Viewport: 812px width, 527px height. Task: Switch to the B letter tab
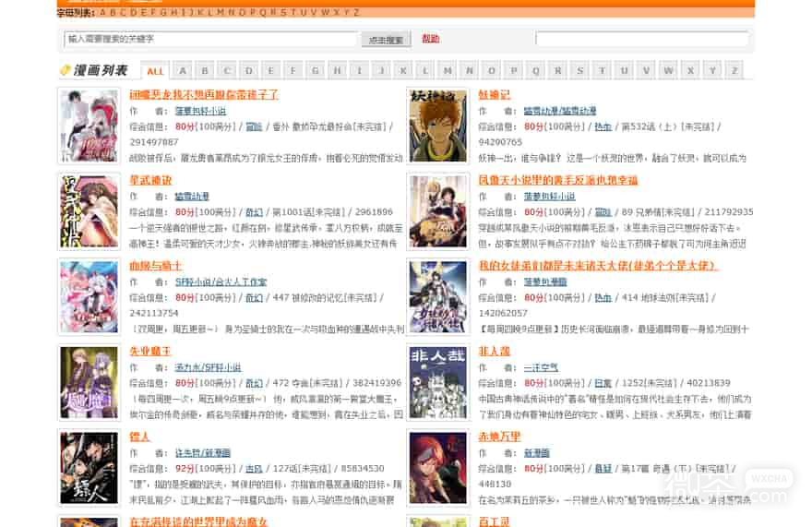[205, 70]
